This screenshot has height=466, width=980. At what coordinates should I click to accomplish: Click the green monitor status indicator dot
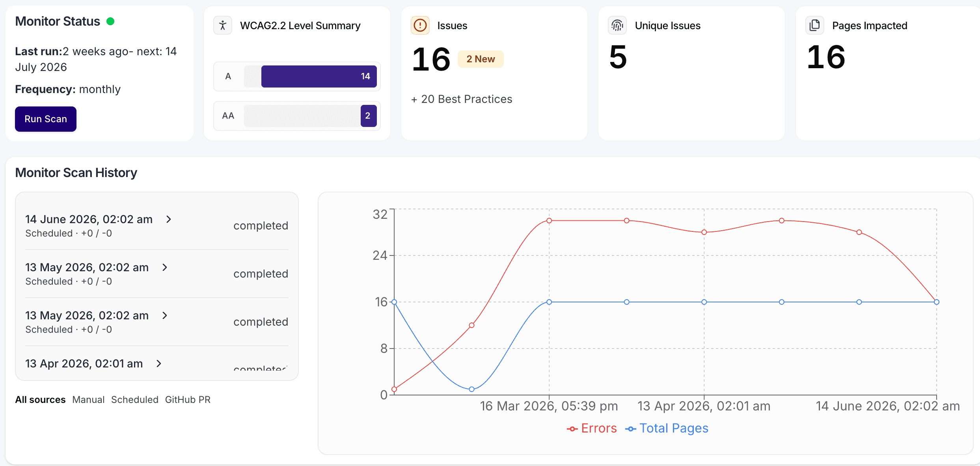pos(110,21)
